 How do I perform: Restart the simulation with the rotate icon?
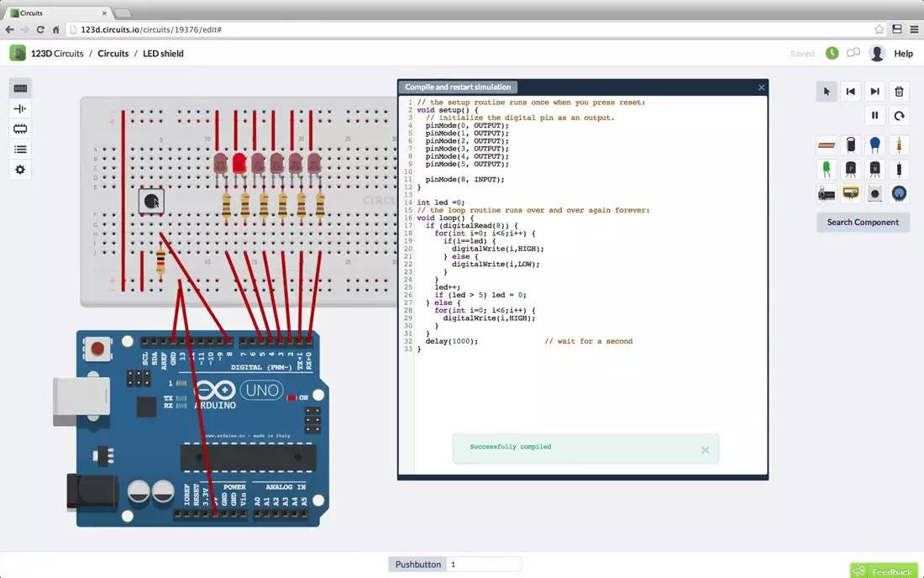899,115
